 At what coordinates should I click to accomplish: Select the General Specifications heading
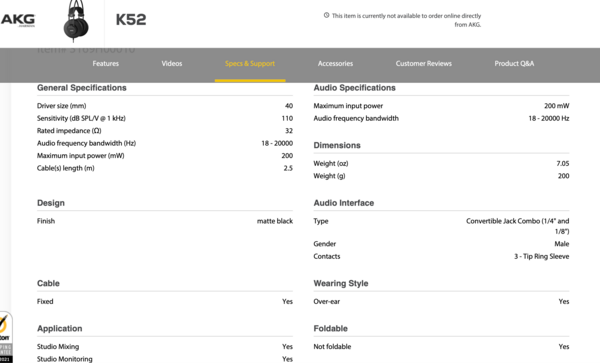pos(82,88)
